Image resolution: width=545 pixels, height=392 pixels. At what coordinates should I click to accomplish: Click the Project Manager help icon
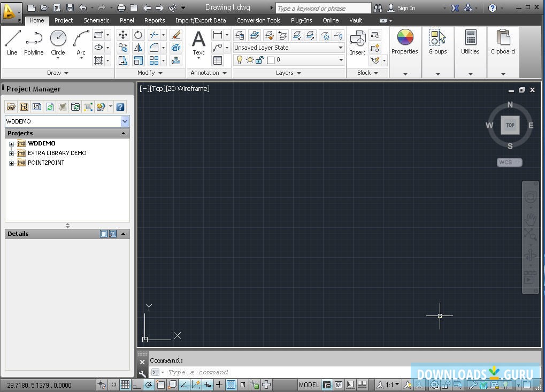[x=120, y=106]
